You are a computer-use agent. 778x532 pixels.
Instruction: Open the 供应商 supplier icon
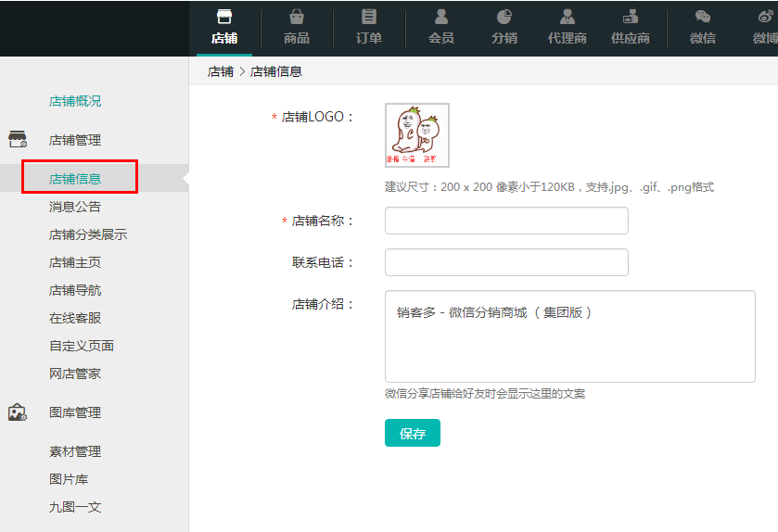pos(631,18)
